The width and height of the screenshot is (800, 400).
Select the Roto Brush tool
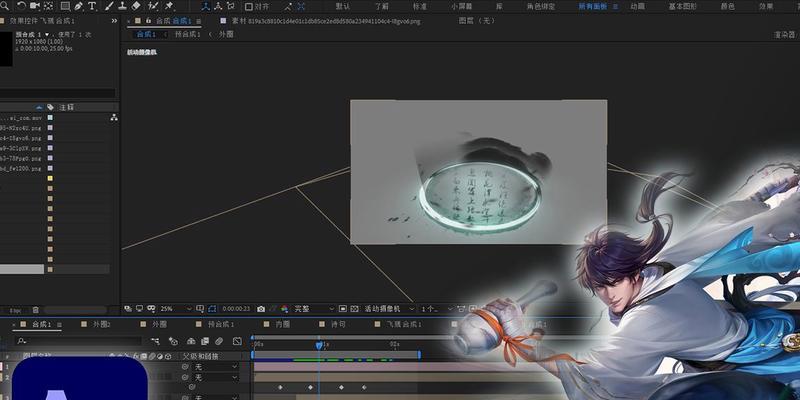153,6
